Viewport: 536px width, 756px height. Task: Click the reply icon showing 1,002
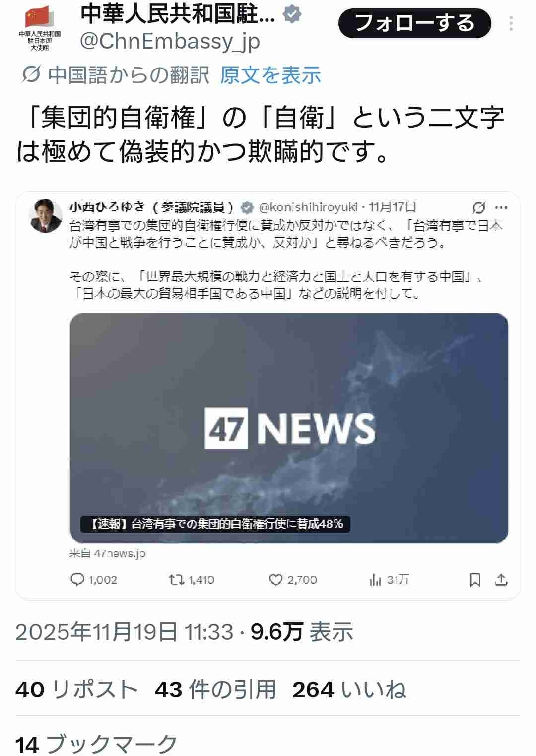pyautogui.click(x=93, y=579)
